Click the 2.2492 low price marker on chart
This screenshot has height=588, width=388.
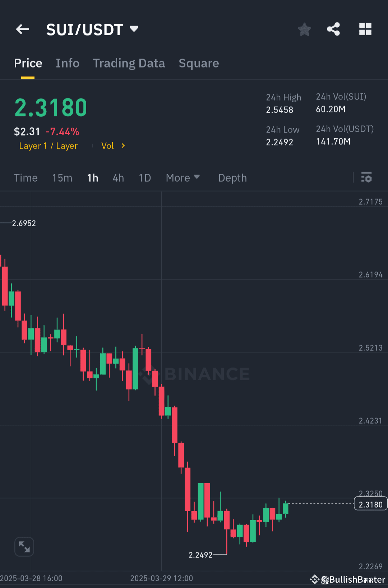(200, 555)
